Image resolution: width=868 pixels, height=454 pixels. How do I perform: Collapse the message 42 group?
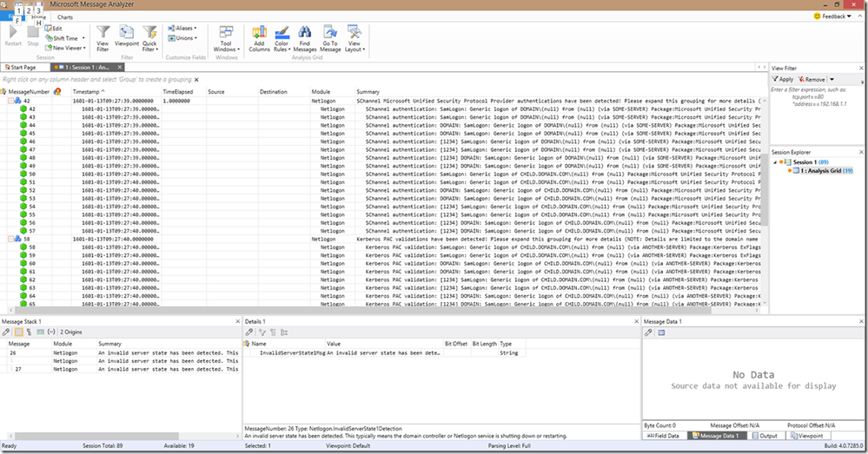coord(10,102)
